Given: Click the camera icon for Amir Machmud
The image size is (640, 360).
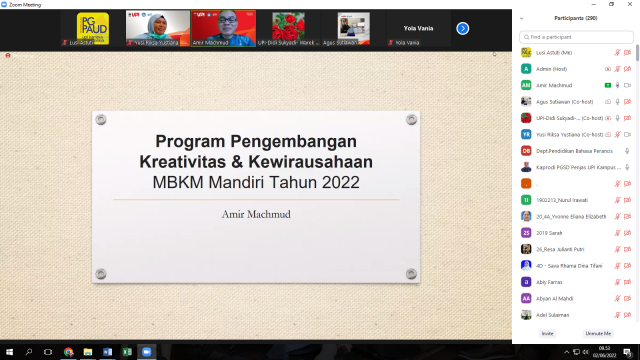Looking at the screenshot, I should [627, 85].
